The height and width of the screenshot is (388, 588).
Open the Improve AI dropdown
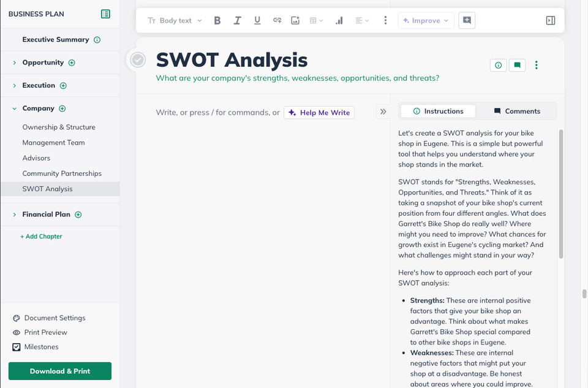tap(426, 21)
